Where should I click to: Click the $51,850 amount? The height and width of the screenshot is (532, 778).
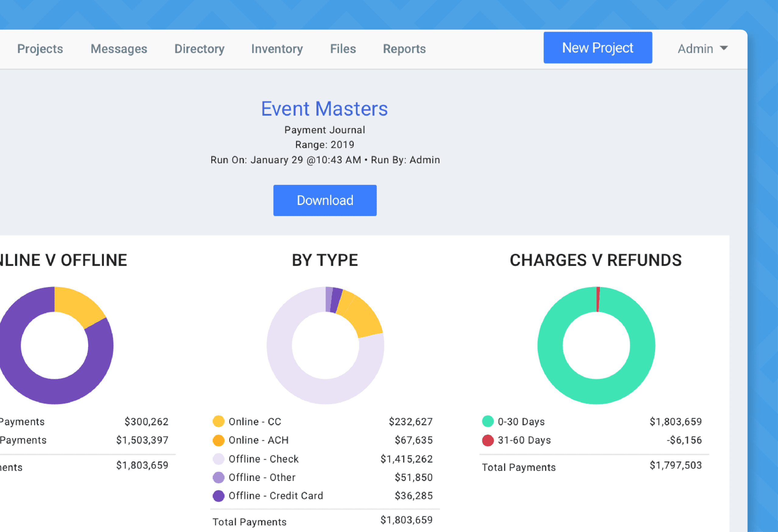point(414,477)
